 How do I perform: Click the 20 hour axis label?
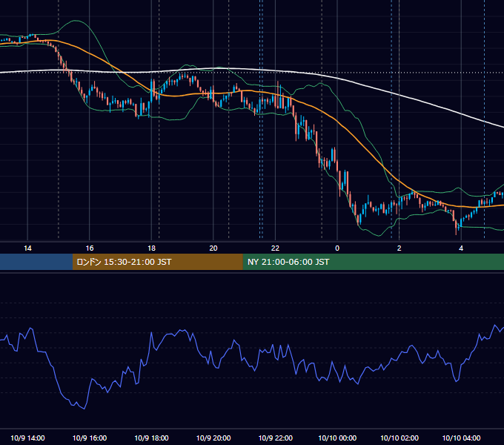213,248
